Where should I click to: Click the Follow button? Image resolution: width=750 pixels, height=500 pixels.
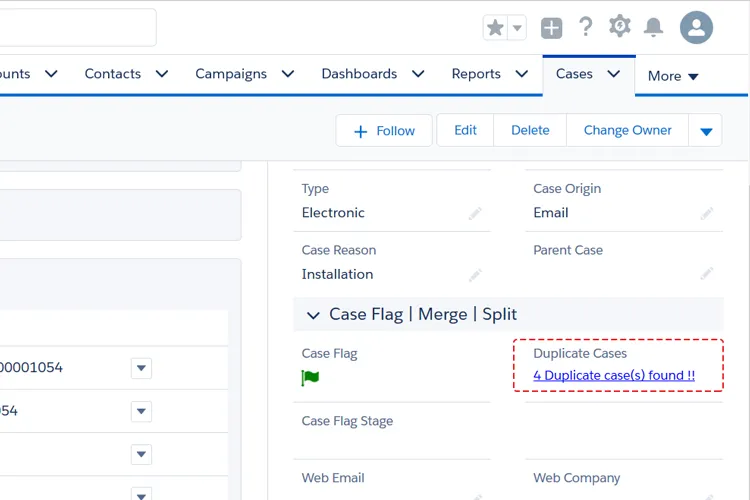(384, 131)
